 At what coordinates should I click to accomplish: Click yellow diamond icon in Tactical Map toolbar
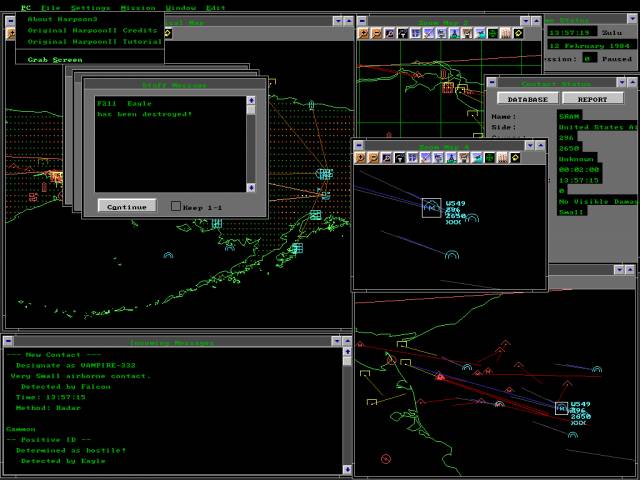[x=168, y=33]
